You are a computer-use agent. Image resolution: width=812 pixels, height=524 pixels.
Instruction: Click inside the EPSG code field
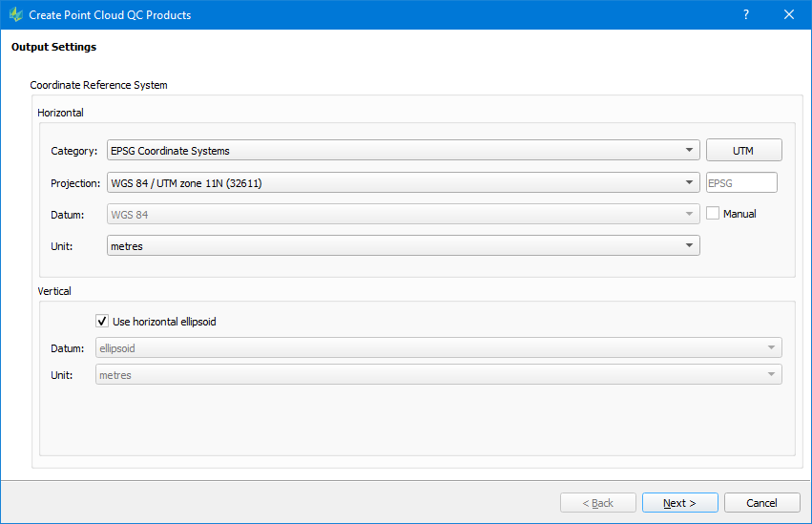point(741,182)
